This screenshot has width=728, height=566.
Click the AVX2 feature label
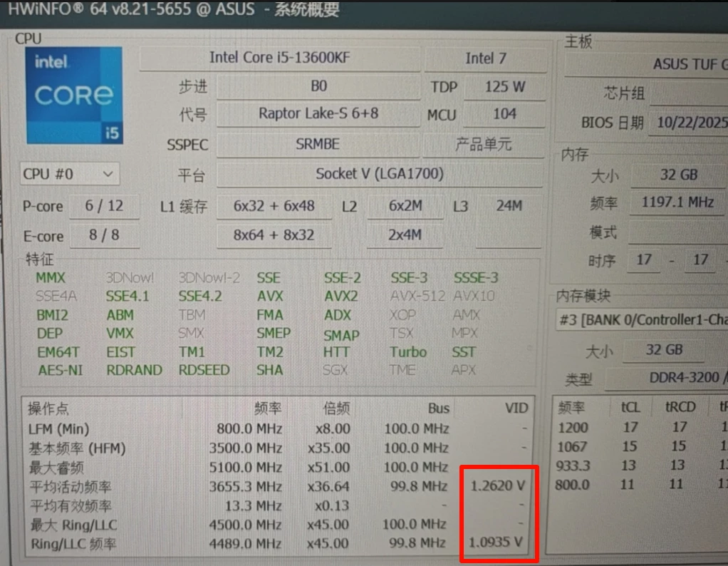point(341,297)
